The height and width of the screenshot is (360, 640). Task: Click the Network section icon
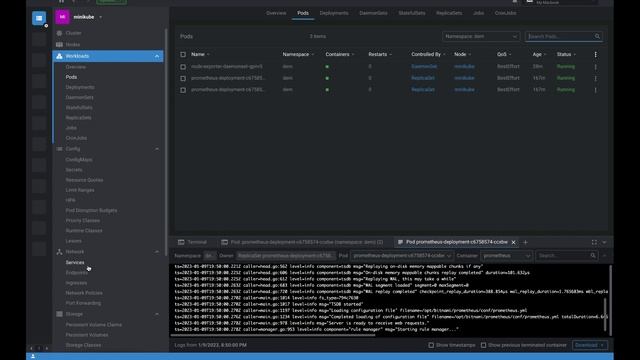(59, 252)
